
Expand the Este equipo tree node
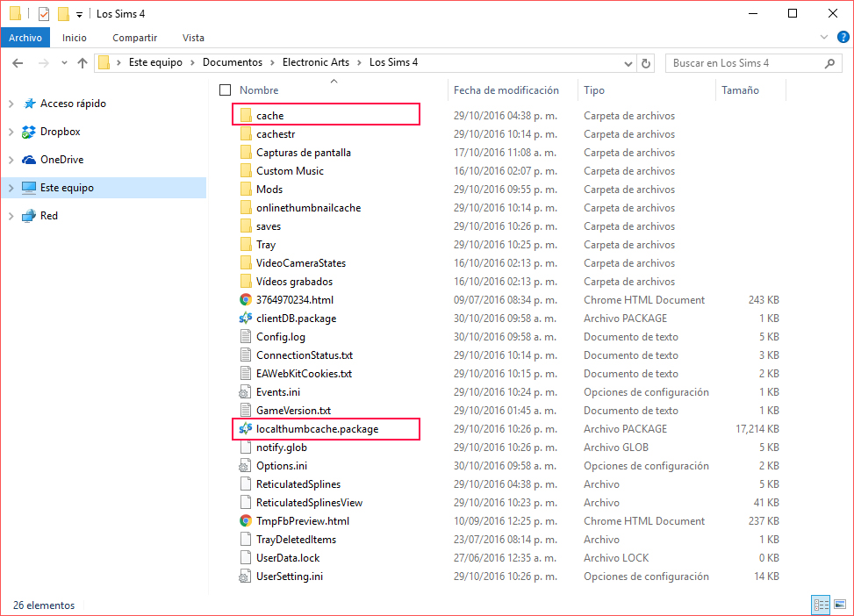[11, 188]
